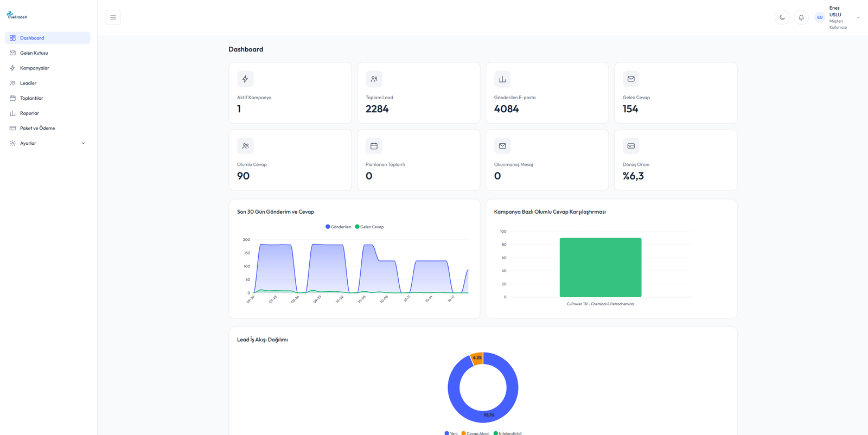Screen dimensions: 868x435
Task: Click the people icon beside Leadler in sidebar
Action: pos(12,83)
